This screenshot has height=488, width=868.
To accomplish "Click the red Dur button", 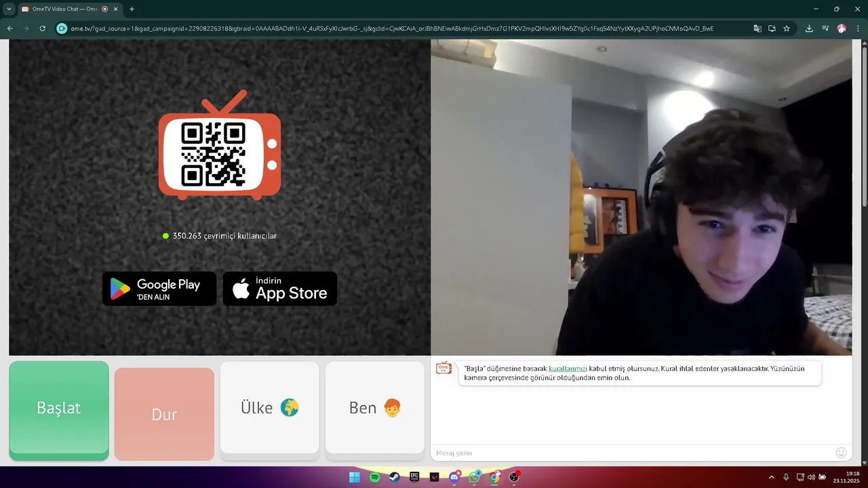I will pos(164,414).
